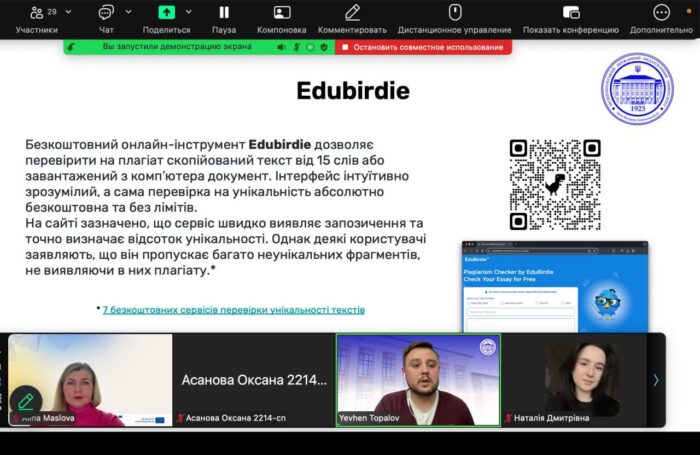Click the green shield security icon
The image size is (700, 455).
(x=323, y=47)
